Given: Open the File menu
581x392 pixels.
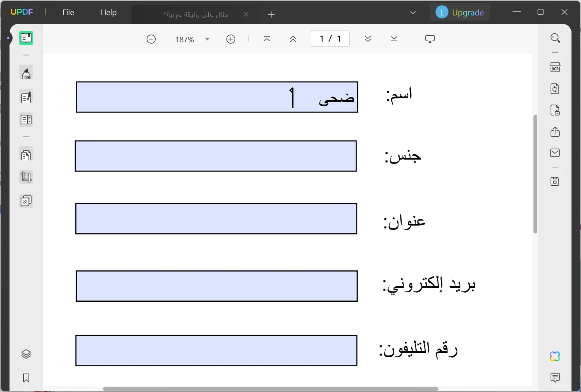Looking at the screenshot, I should (x=68, y=12).
